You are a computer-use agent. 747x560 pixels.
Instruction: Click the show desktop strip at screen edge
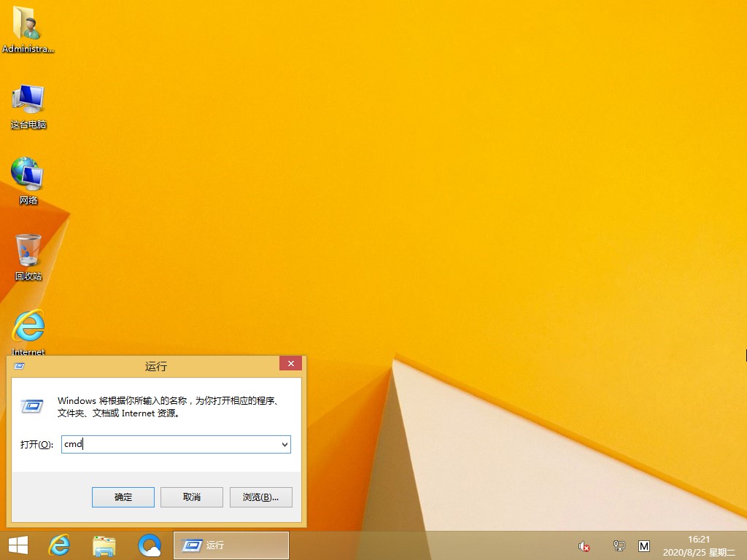click(x=745, y=545)
